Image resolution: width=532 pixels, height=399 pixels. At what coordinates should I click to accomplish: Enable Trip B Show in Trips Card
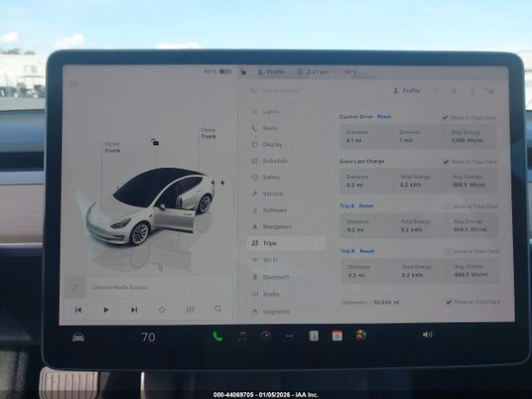pyautogui.click(x=448, y=251)
